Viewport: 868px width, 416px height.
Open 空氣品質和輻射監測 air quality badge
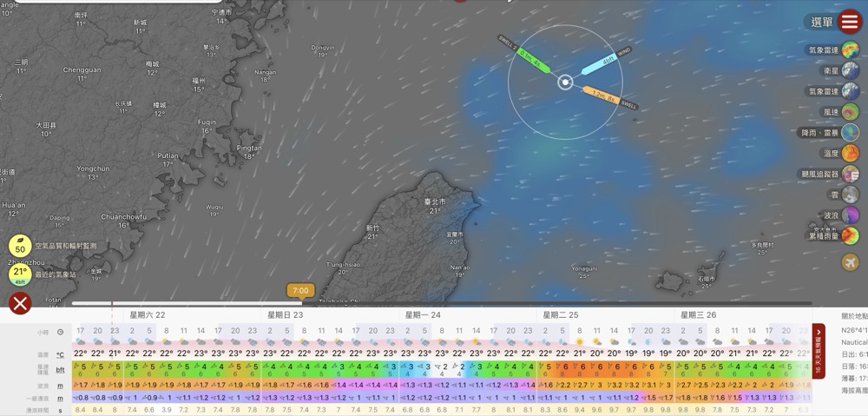pyautogui.click(x=20, y=248)
